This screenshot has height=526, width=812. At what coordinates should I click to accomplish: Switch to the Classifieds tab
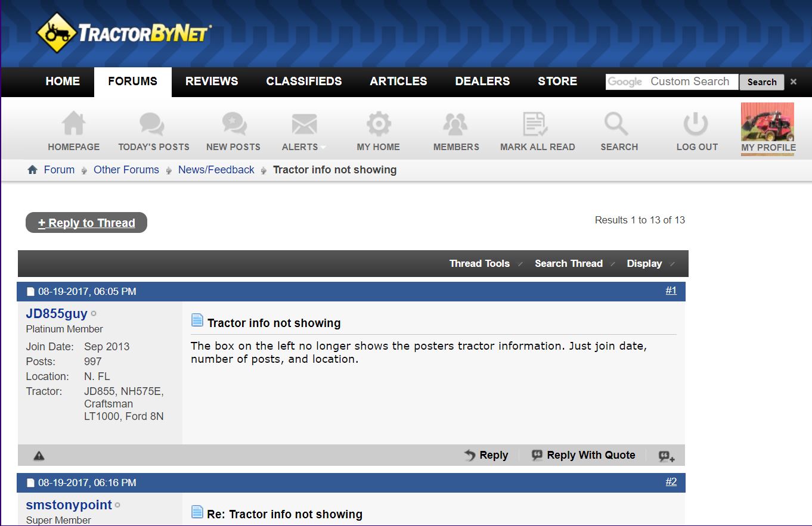303,82
